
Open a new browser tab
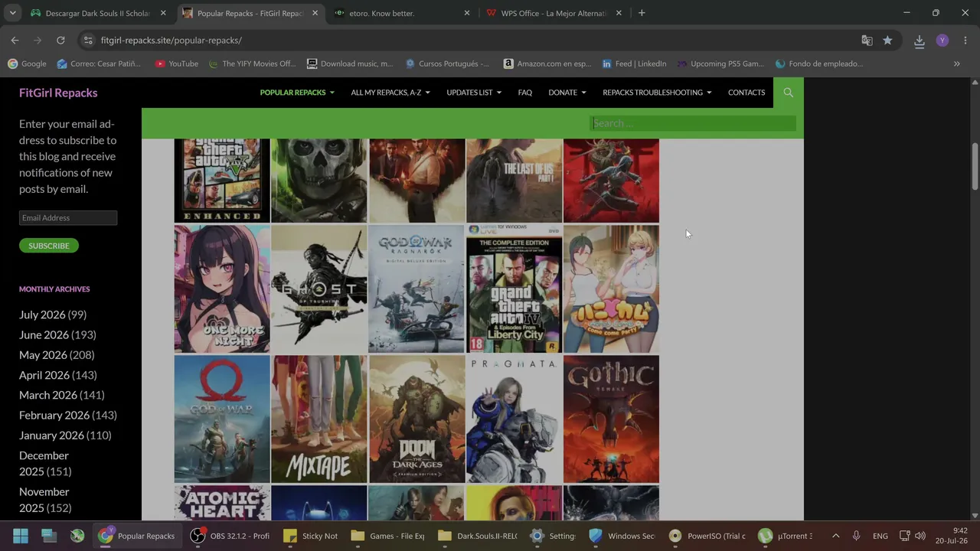coord(642,13)
